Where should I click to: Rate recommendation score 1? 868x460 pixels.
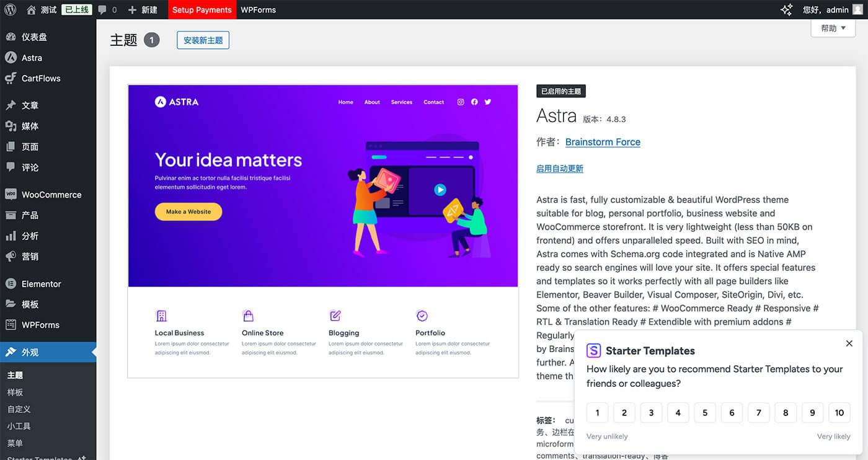[x=598, y=413]
